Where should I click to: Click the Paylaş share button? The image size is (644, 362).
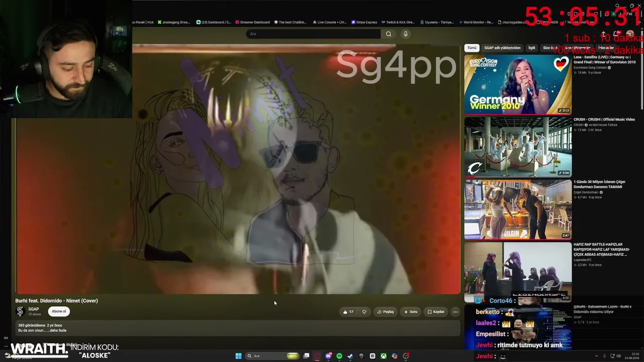385,312
